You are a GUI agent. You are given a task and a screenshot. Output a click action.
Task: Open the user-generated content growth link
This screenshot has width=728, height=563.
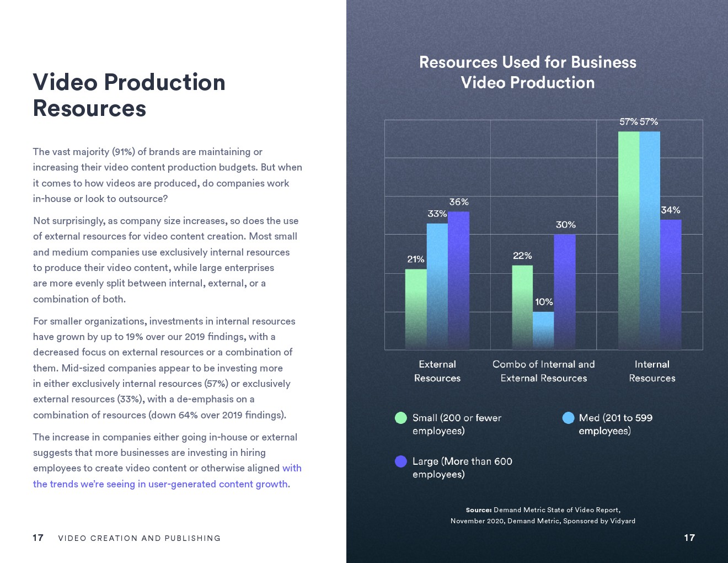click(160, 484)
